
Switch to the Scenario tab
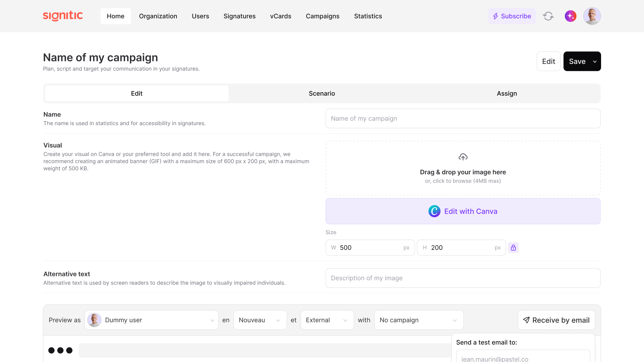click(322, 94)
